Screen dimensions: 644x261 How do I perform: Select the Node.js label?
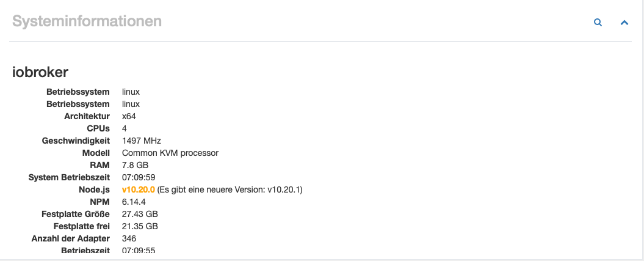pos(94,190)
